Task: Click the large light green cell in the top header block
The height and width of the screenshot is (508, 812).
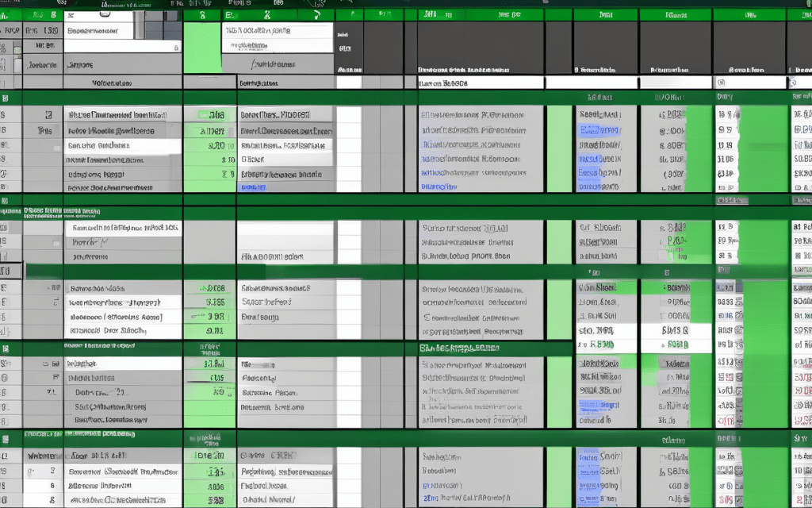Action: point(202,48)
